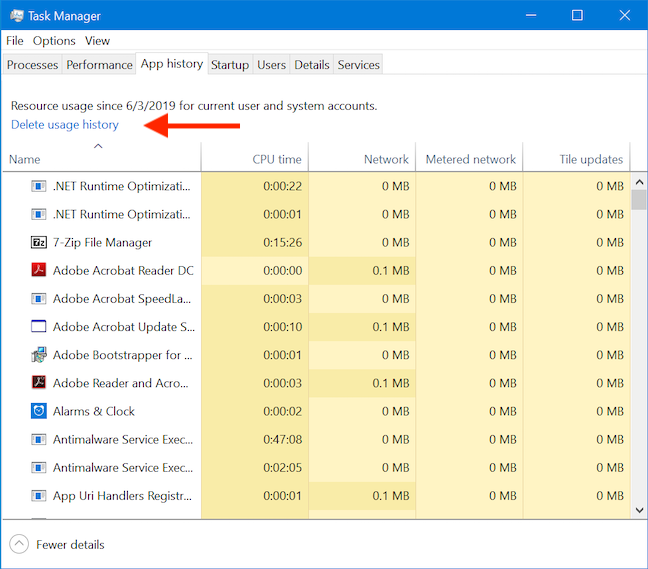Close the Task Manager window
Viewport: 648px width, 569px height.
coord(624,15)
